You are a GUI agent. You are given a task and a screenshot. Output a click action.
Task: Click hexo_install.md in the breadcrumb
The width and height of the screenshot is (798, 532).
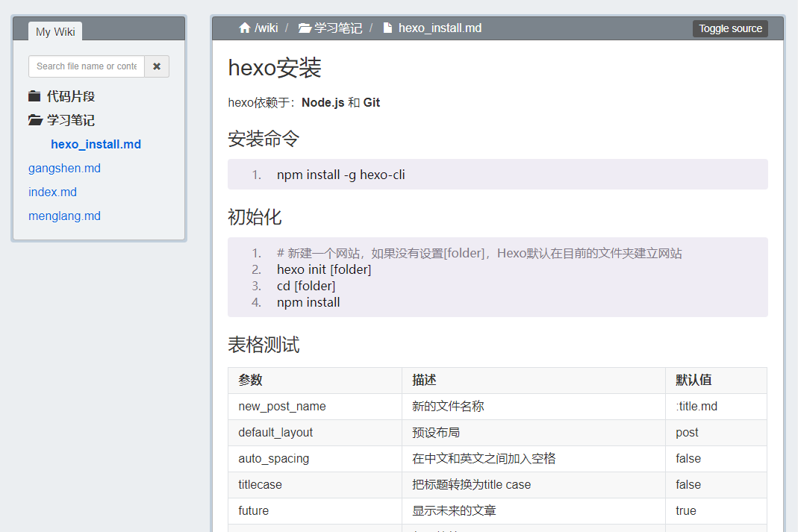(440, 28)
